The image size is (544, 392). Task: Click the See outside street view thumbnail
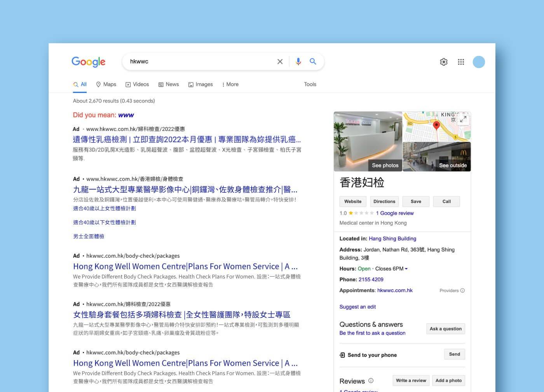437,157
